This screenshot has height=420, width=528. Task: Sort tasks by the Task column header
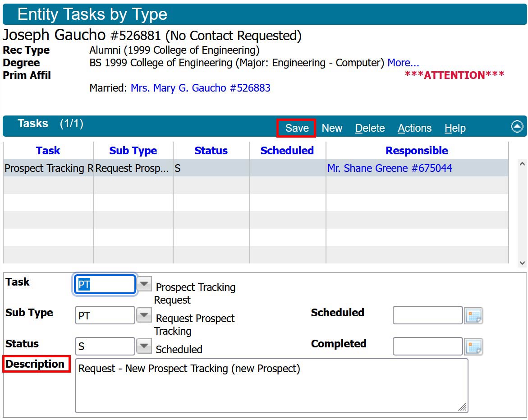(48, 150)
